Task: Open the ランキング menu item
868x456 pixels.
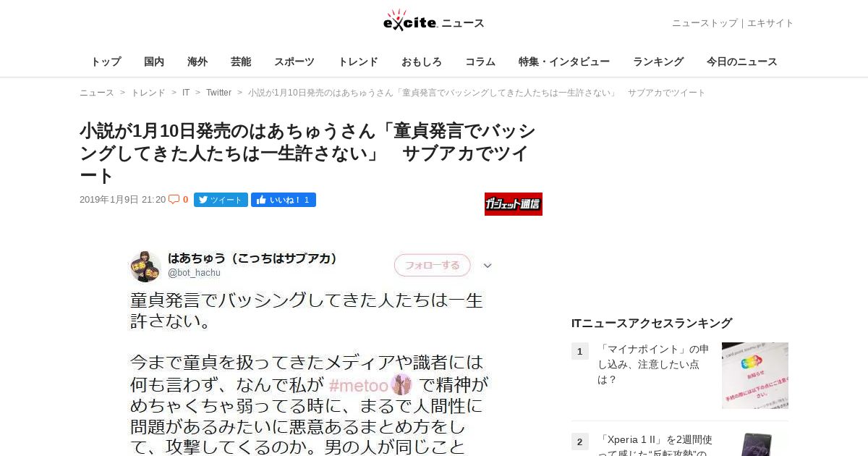Action: pos(658,62)
